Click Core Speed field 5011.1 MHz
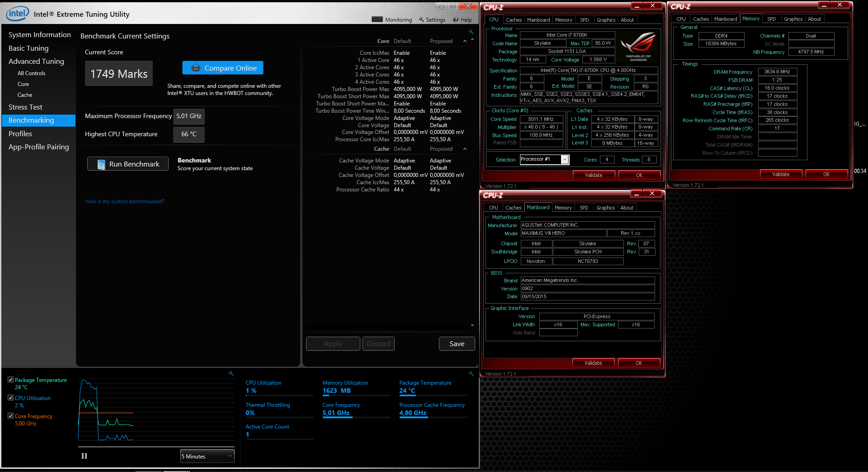868x472 pixels. 541,119
